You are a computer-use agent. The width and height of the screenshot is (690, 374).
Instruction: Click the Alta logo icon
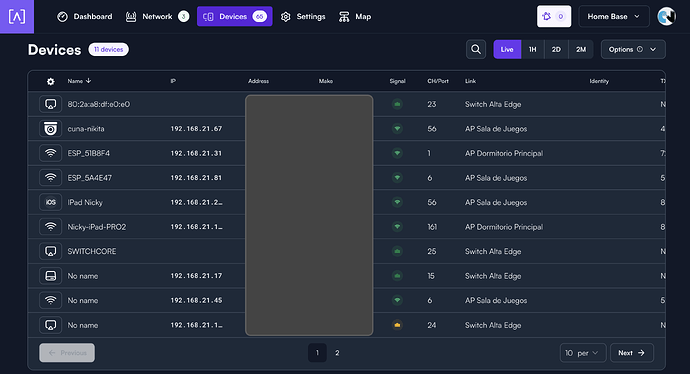point(17,17)
